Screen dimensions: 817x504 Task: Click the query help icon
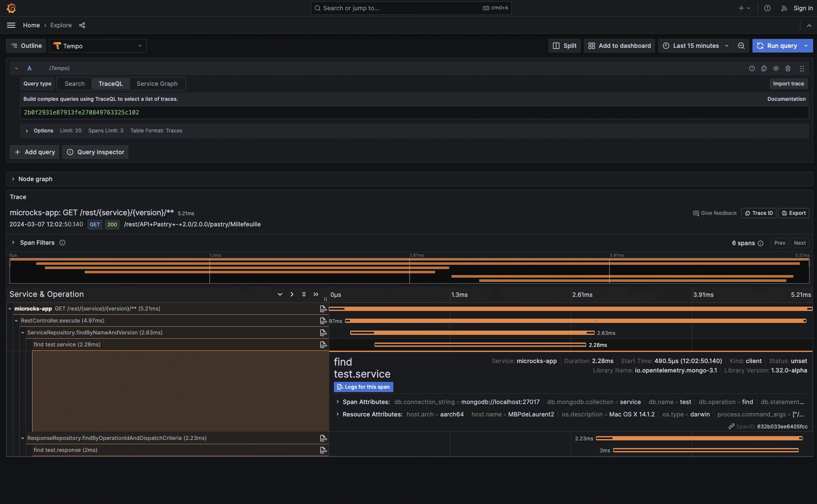point(752,68)
